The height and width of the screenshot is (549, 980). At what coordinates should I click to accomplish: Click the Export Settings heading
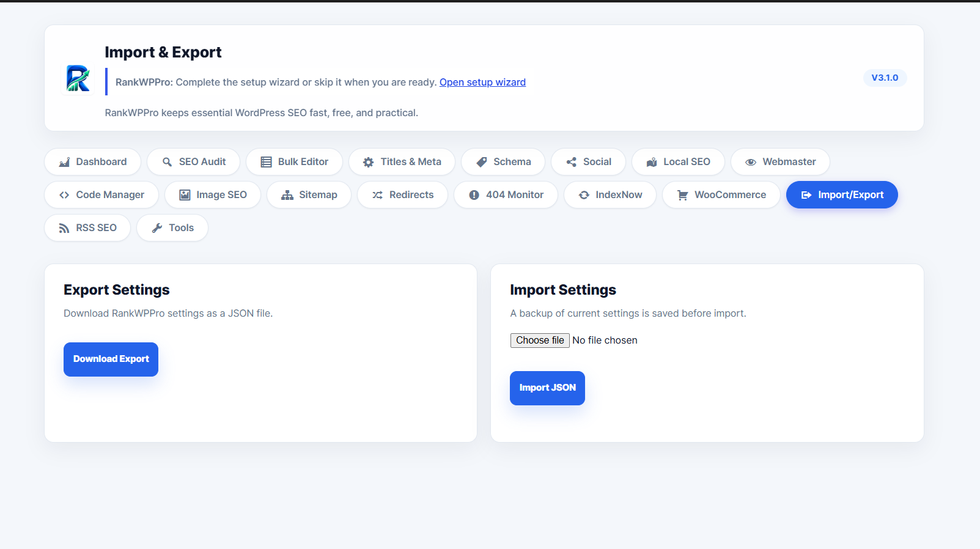117,290
